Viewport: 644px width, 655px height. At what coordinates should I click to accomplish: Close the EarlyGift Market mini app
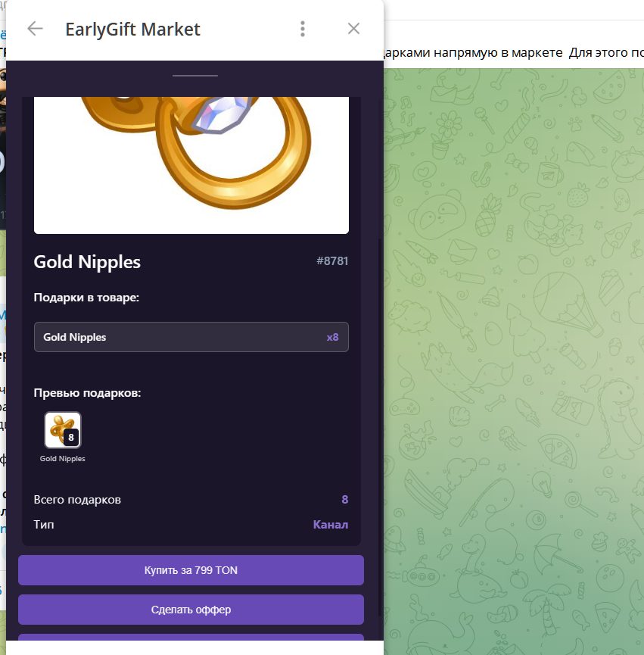[353, 29]
